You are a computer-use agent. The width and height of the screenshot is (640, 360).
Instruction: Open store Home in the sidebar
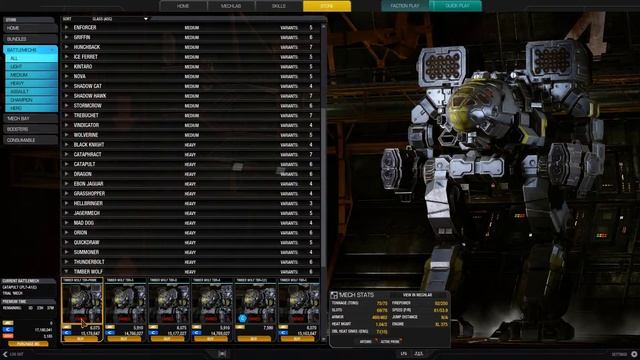click(x=30, y=28)
